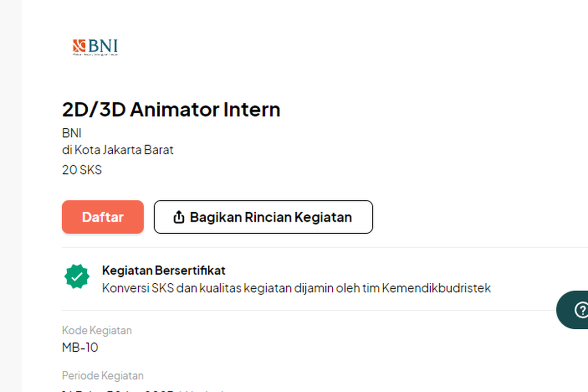Viewport: 588px width, 392px height.
Task: Select the MB-10 activity code
Action: click(80, 348)
